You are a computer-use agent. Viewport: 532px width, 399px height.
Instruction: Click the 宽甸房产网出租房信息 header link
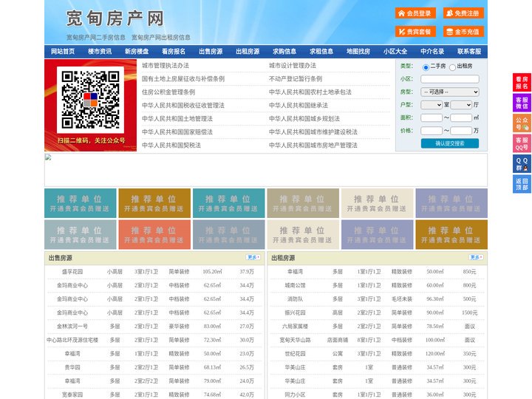click(x=161, y=38)
